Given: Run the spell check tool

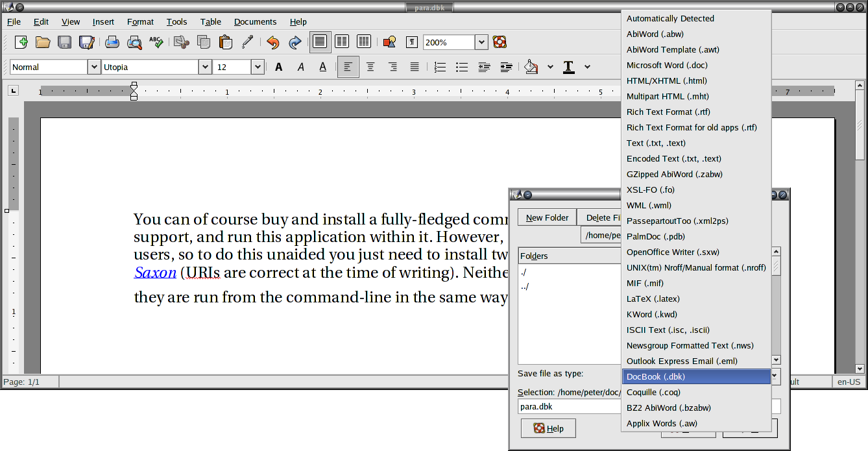Looking at the screenshot, I should (x=156, y=42).
